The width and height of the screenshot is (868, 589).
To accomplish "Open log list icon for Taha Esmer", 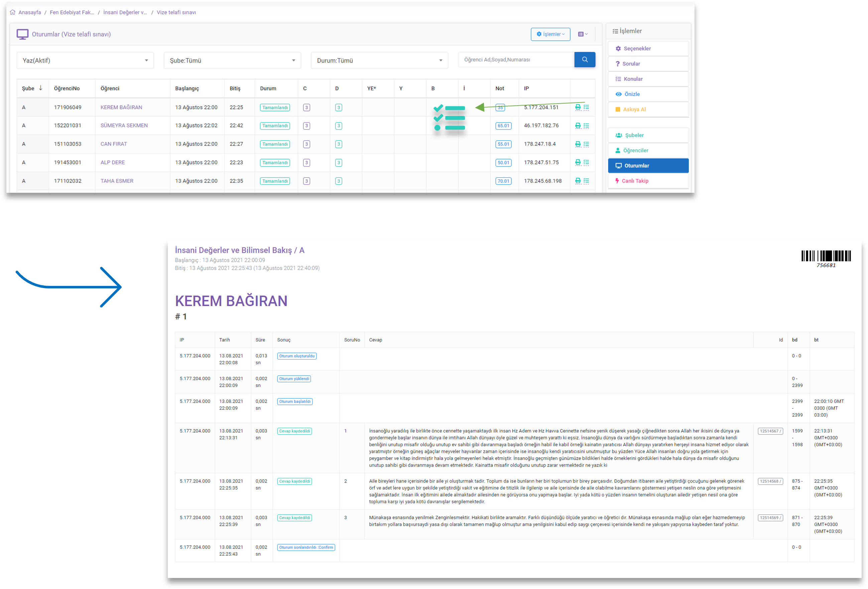I will click(x=586, y=181).
